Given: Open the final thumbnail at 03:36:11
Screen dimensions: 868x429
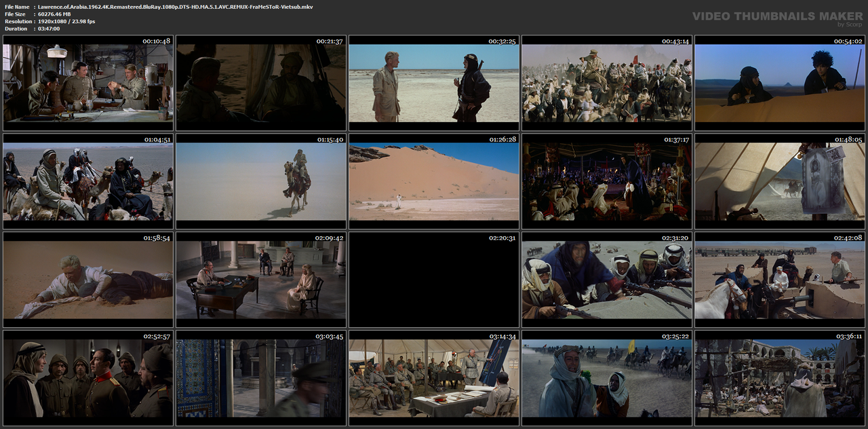Looking at the screenshot, I should pyautogui.click(x=780, y=378).
